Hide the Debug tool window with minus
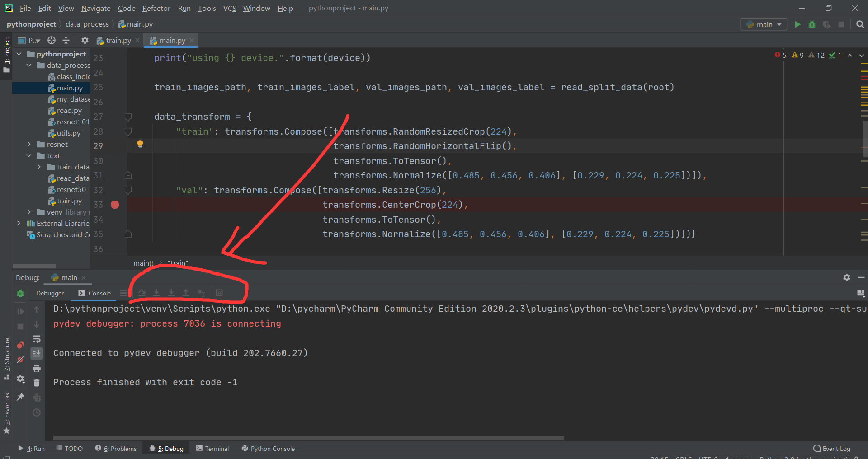This screenshot has height=459, width=868. pos(861,277)
